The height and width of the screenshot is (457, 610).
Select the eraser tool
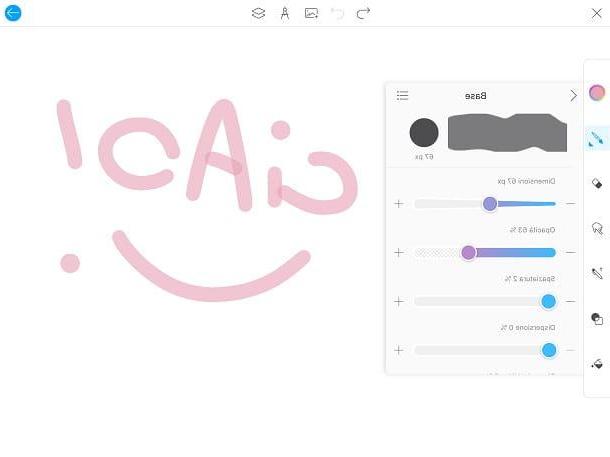point(597,183)
